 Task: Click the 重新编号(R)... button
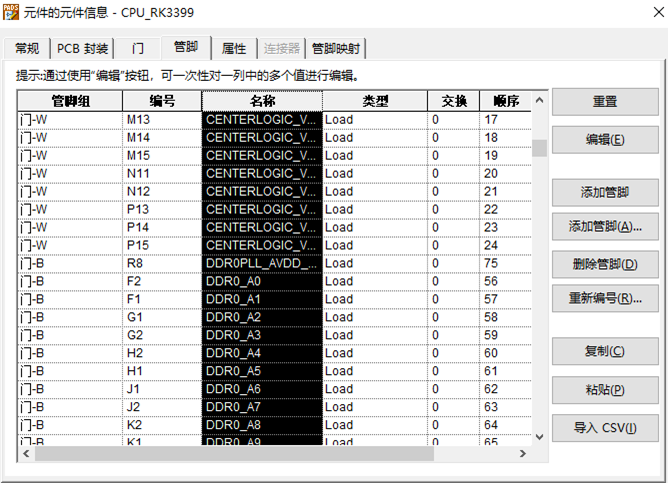click(x=605, y=298)
